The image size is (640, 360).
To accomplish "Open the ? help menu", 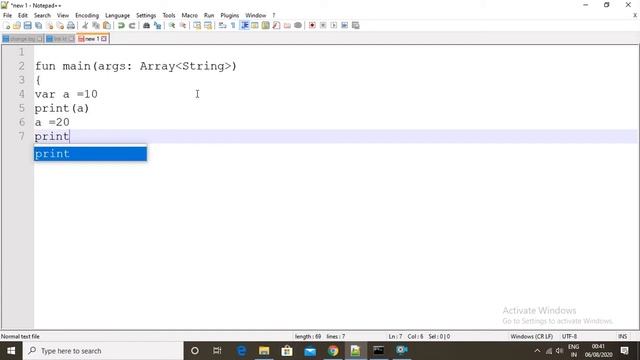I will click(x=274, y=15).
